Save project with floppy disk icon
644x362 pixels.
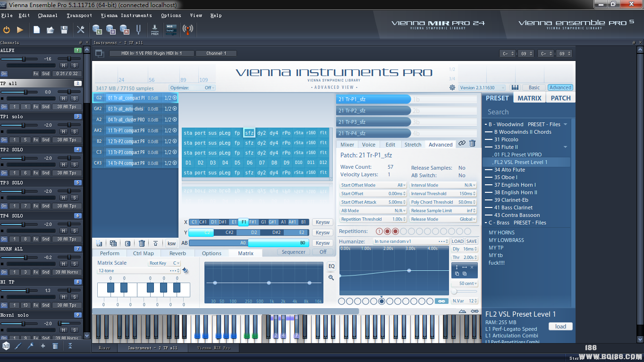click(x=64, y=30)
